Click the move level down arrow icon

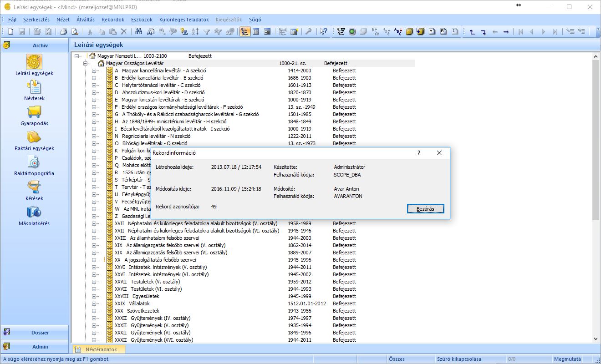click(483, 32)
